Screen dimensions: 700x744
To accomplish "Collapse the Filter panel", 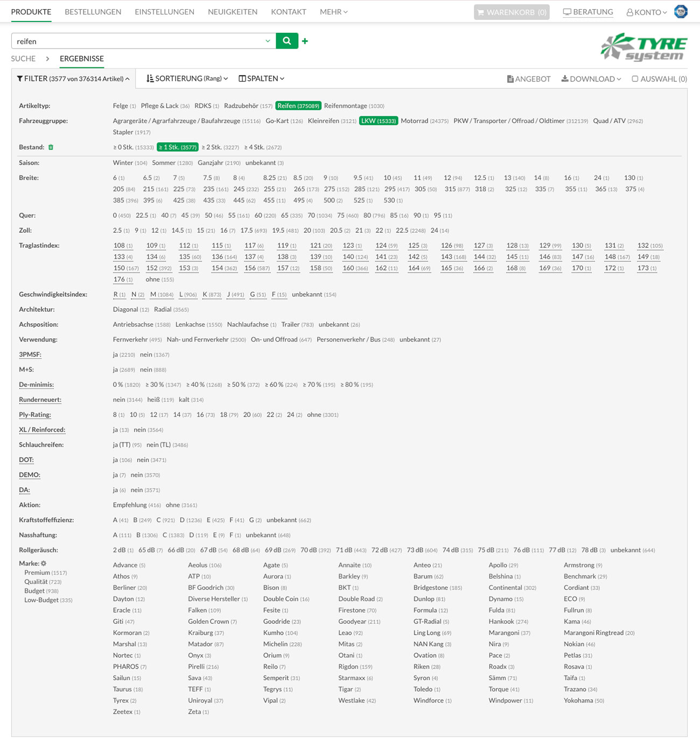I will point(73,79).
